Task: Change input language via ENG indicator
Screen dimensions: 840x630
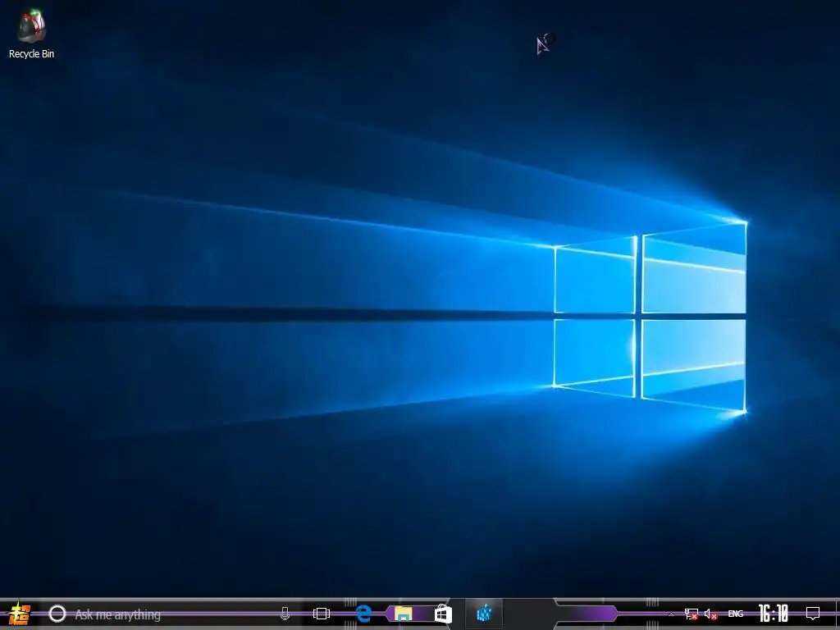Action: (x=736, y=614)
